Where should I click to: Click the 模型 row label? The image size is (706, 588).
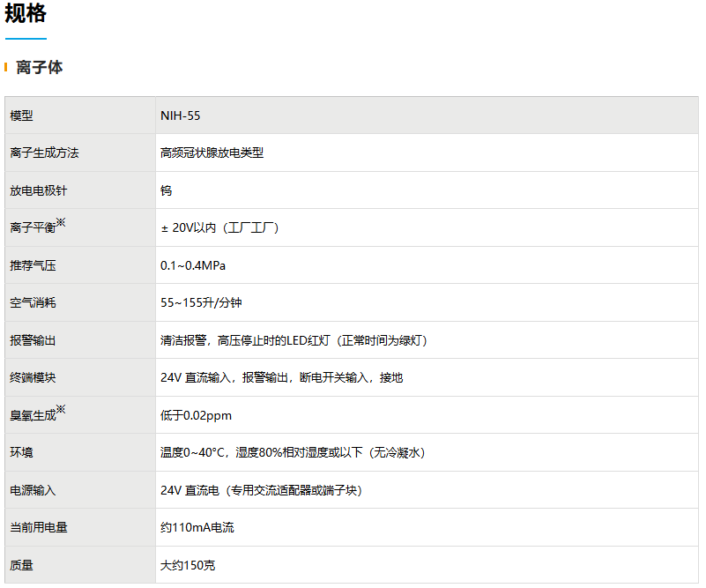click(21, 115)
